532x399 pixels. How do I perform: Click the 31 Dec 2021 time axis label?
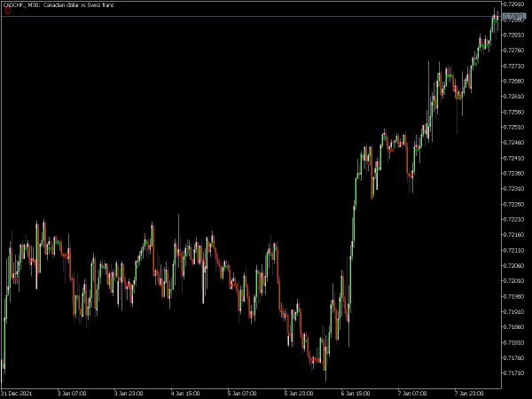17,394
